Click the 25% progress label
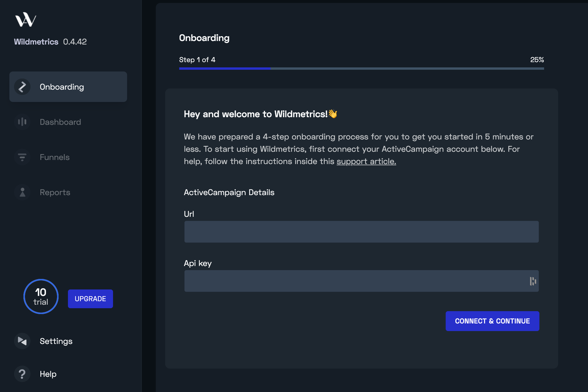This screenshot has height=392, width=588. [x=537, y=60]
